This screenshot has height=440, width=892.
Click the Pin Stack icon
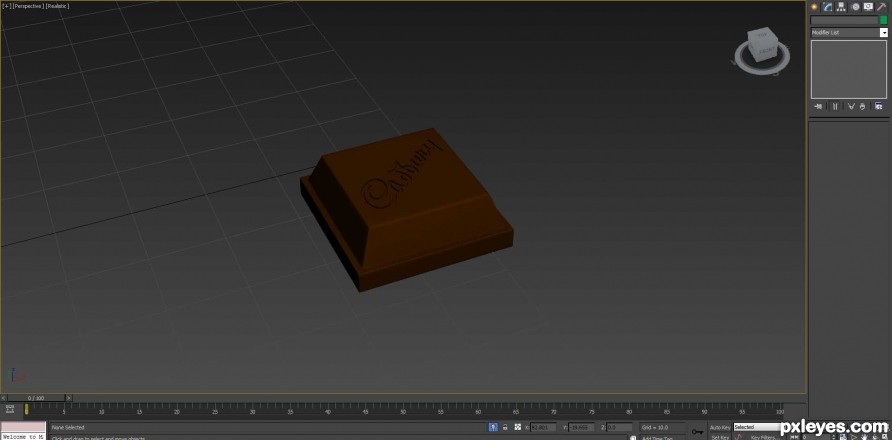tap(818, 106)
